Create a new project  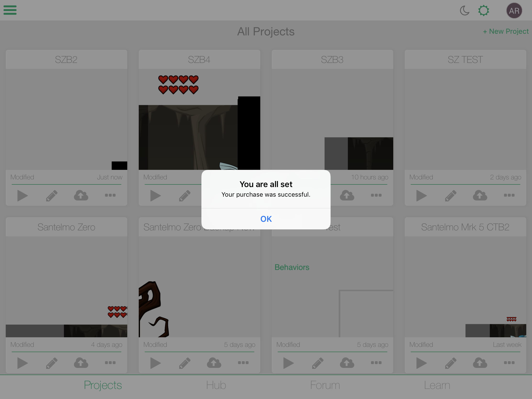pyautogui.click(x=505, y=31)
